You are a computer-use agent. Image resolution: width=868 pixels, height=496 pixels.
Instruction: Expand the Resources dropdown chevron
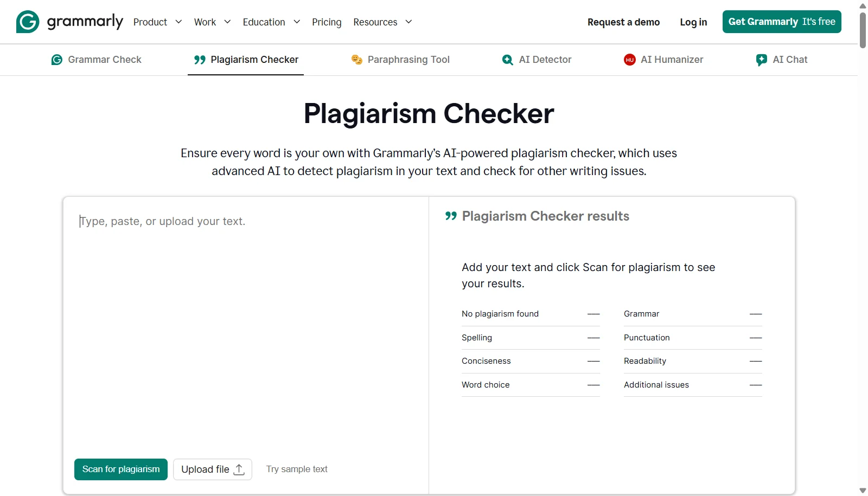[x=409, y=22]
